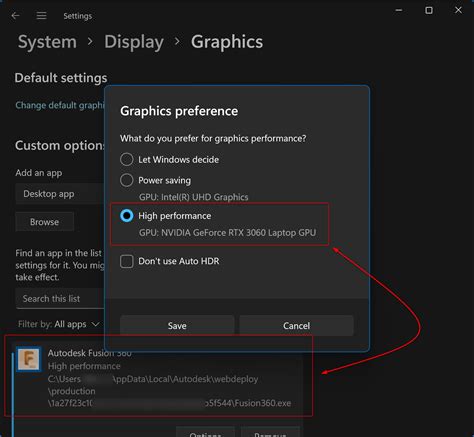Image resolution: width=474 pixels, height=437 pixels.
Task: Click the Graphics preference dialog title
Action: coord(179,111)
